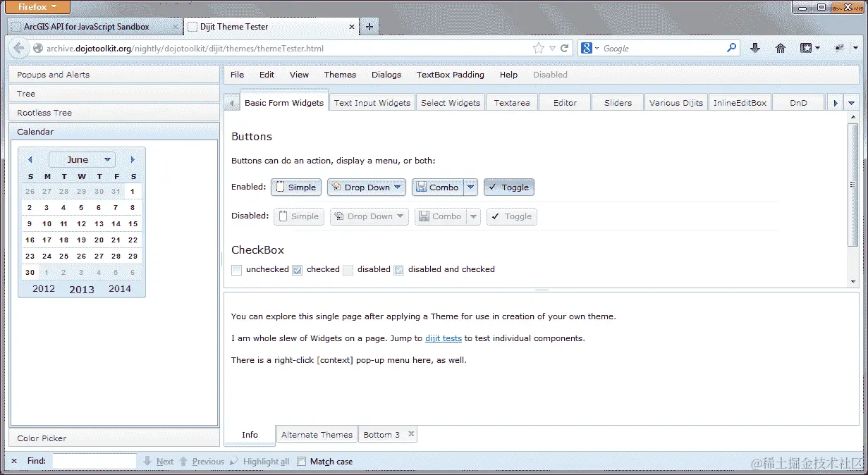Bookmark this page with the star icon
The height and width of the screenshot is (475, 868).
[x=539, y=49]
